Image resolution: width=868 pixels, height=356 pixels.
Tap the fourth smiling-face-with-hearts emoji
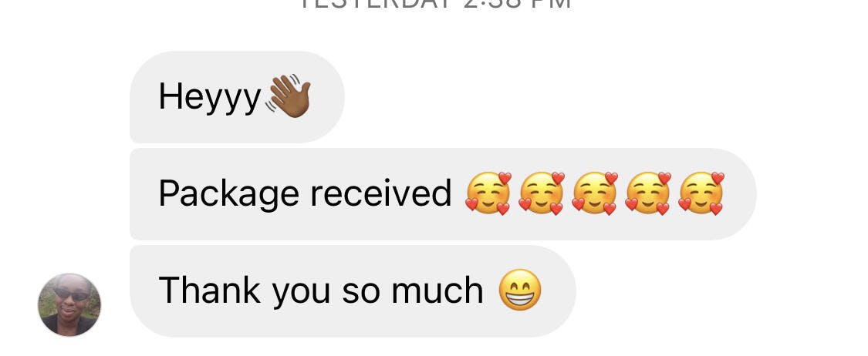click(647, 193)
